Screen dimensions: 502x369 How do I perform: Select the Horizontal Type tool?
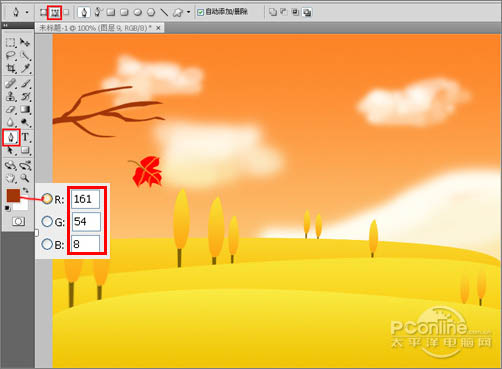[25, 137]
